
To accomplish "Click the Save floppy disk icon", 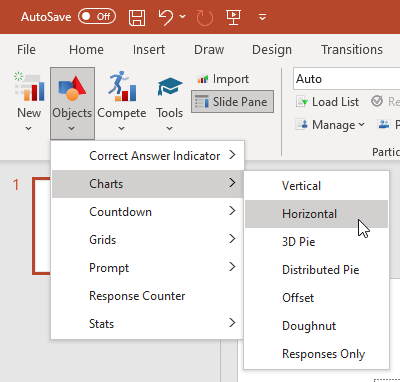I will click(137, 17).
